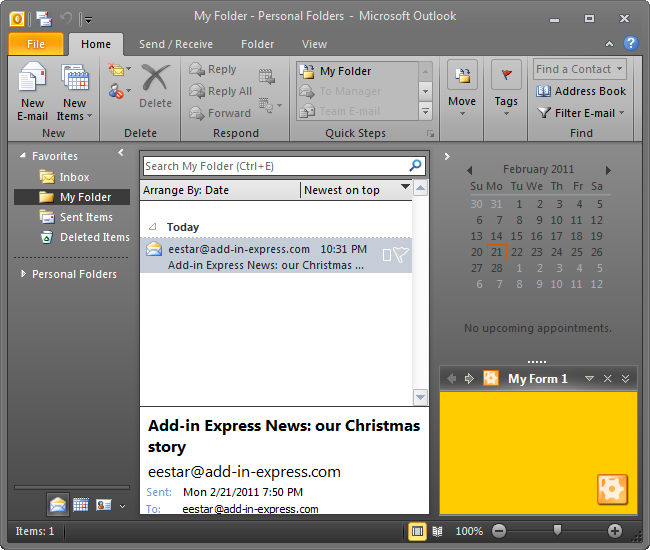
Task: Collapse the Favorites group
Action: point(23,156)
